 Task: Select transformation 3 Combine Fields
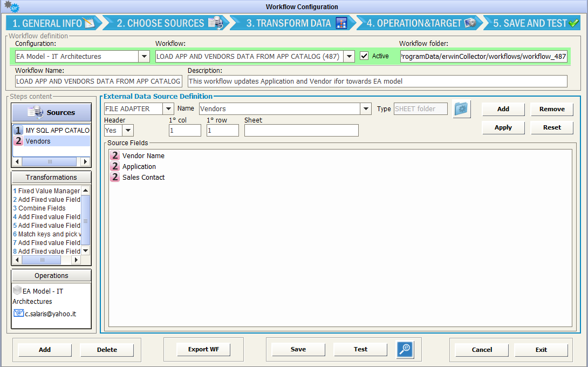[39, 208]
